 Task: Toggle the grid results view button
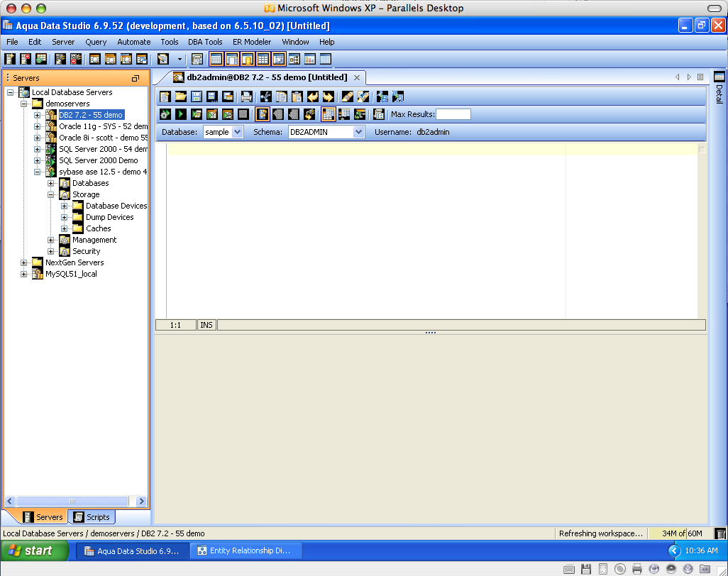tap(329, 114)
